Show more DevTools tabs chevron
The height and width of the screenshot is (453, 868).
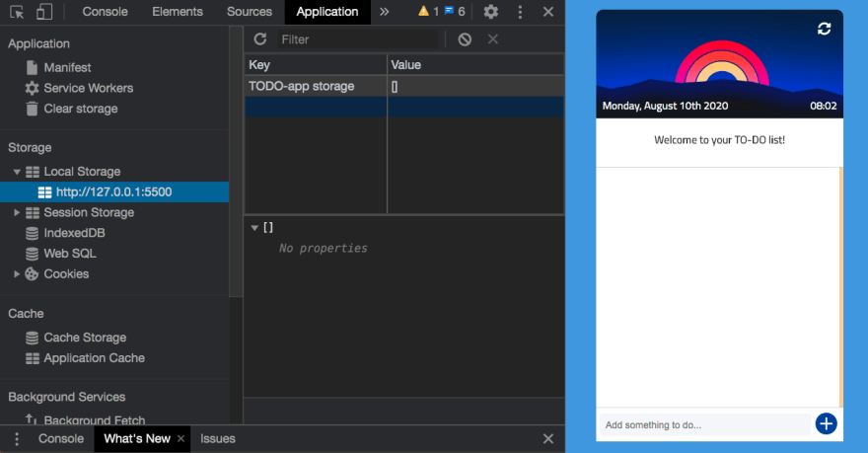click(384, 12)
